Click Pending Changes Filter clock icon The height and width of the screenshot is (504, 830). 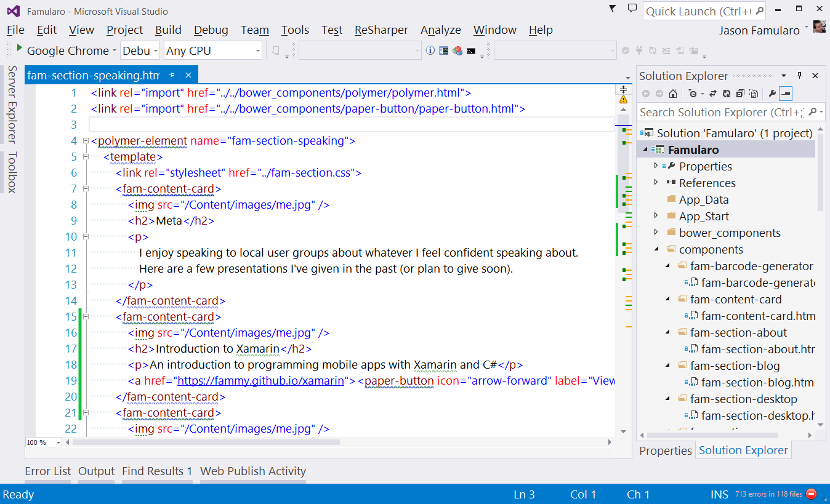point(695,94)
